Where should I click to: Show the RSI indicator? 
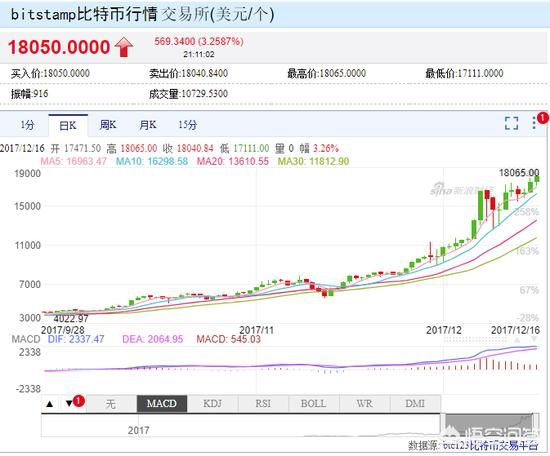click(x=263, y=404)
